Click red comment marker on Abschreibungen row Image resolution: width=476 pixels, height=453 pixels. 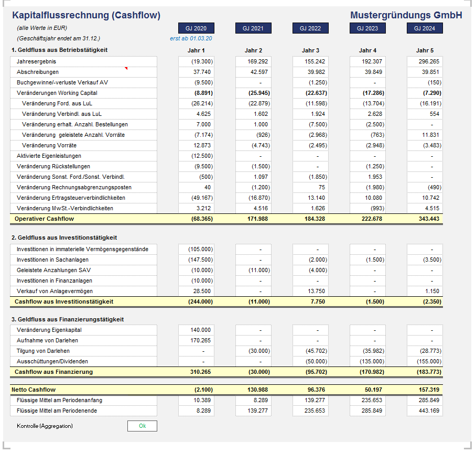coord(126,69)
